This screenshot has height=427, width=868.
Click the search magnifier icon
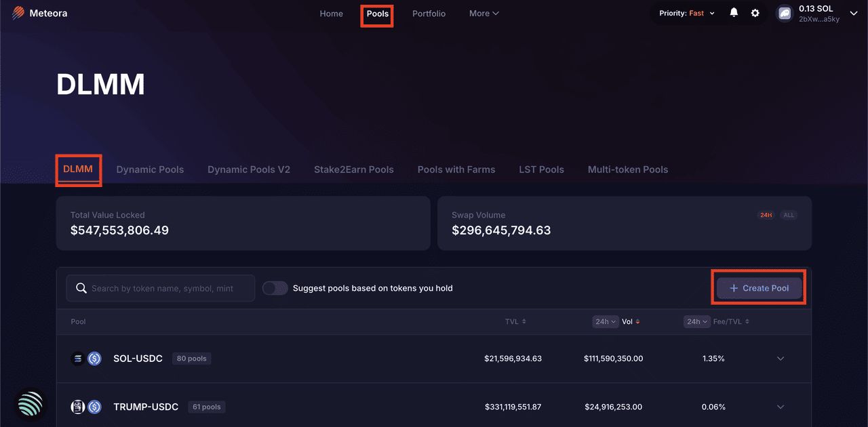(x=81, y=288)
